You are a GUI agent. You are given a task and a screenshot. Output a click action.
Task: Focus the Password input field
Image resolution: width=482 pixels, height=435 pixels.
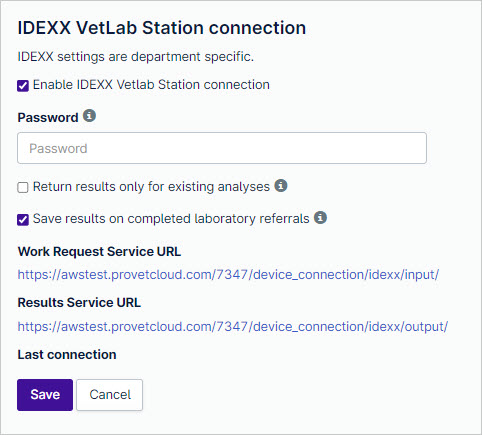222,148
